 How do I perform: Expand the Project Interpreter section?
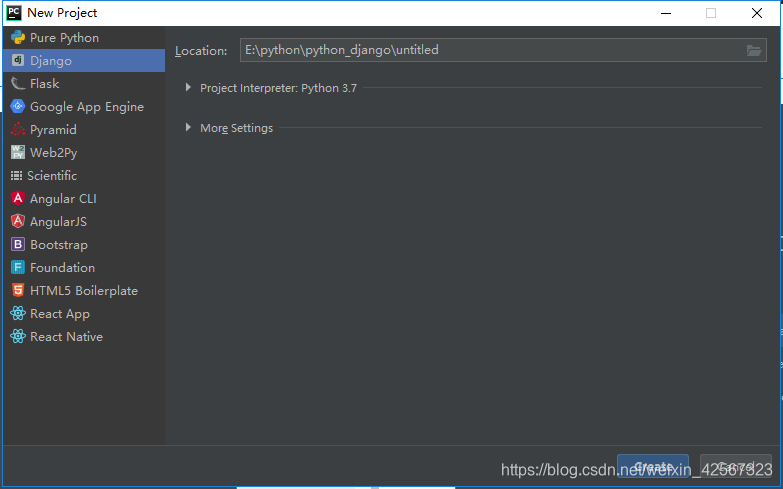pyautogui.click(x=188, y=87)
